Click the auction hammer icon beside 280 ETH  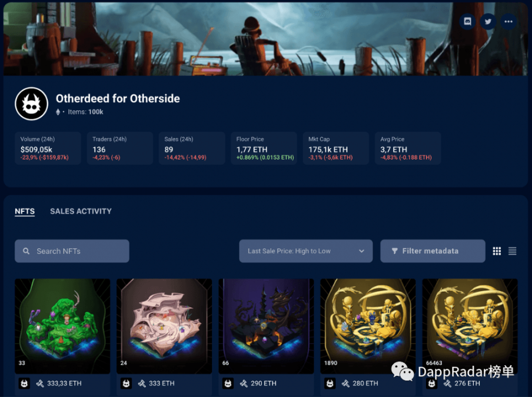coord(345,383)
